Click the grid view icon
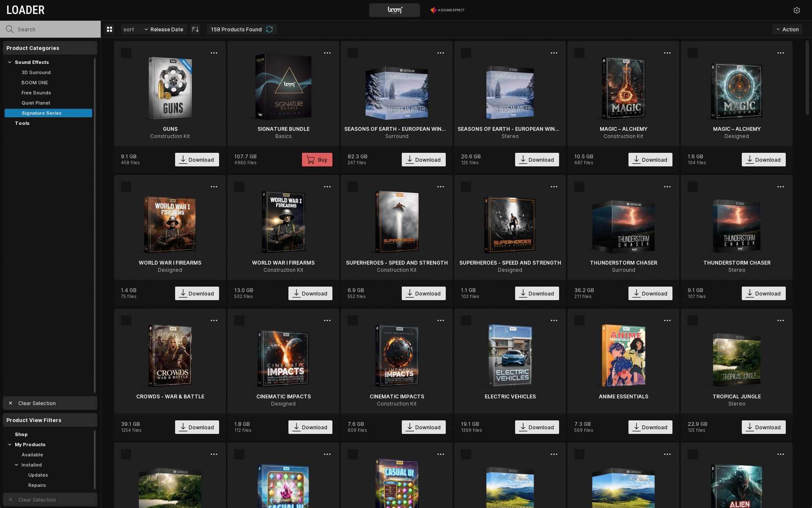 pyautogui.click(x=110, y=29)
